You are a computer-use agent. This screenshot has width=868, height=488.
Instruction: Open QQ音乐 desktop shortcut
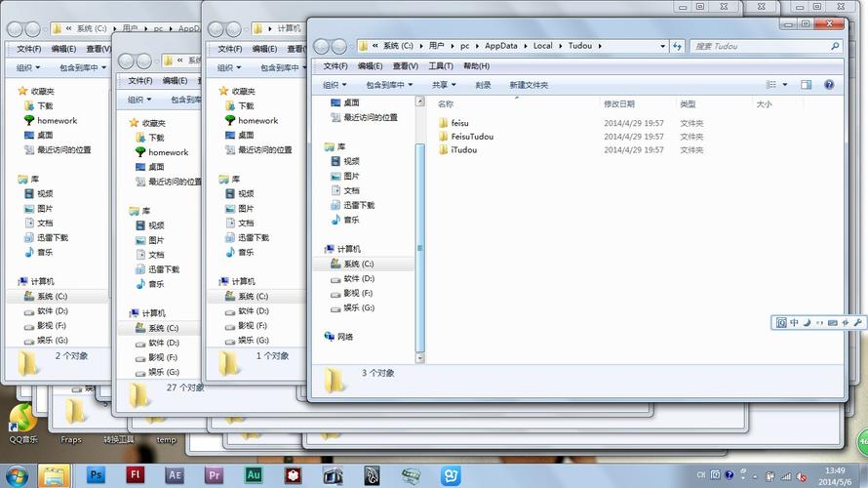click(23, 424)
